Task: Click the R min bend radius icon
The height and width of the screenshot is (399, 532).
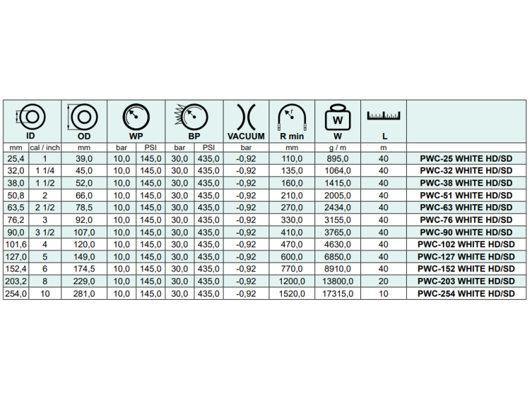Action: pyautogui.click(x=292, y=118)
